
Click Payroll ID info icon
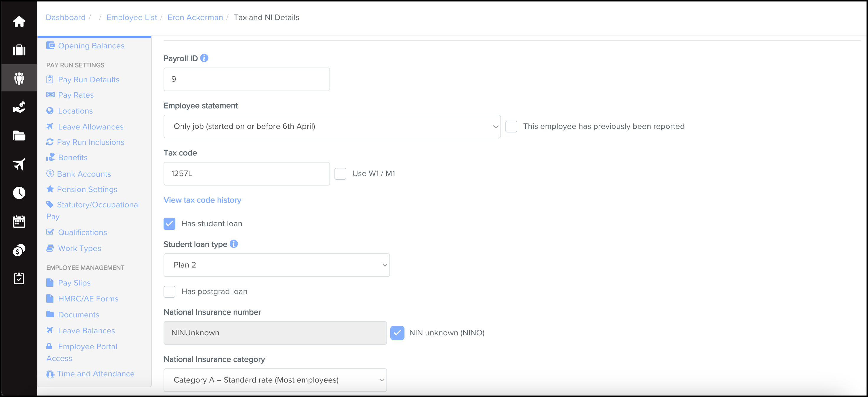(x=204, y=58)
